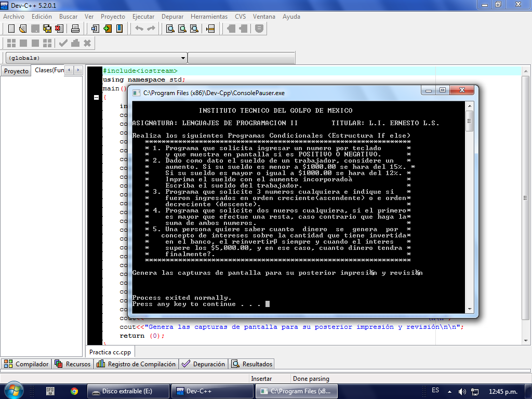Expand the (globals) scope dropdown
Image resolution: width=532 pixels, height=399 pixels.
pyautogui.click(x=183, y=58)
